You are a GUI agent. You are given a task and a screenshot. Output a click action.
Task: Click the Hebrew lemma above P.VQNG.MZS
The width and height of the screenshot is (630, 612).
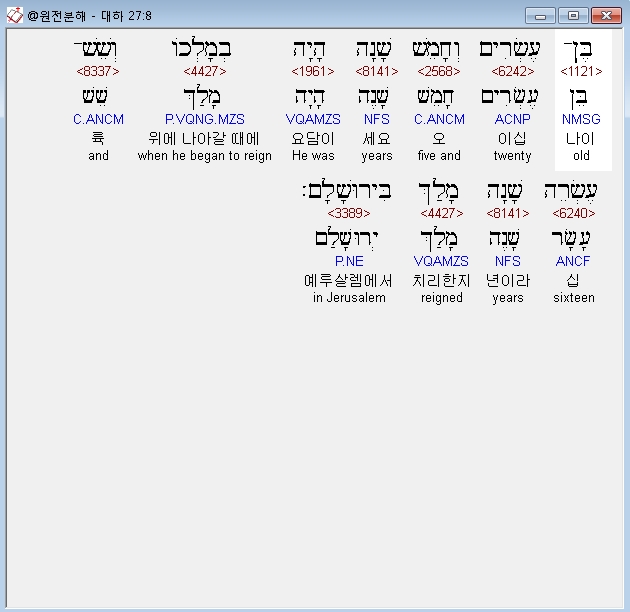click(x=202, y=97)
